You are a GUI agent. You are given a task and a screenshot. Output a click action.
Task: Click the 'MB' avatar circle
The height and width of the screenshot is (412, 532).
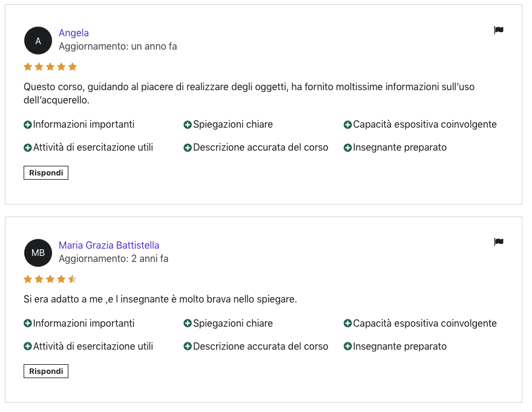[x=38, y=253]
